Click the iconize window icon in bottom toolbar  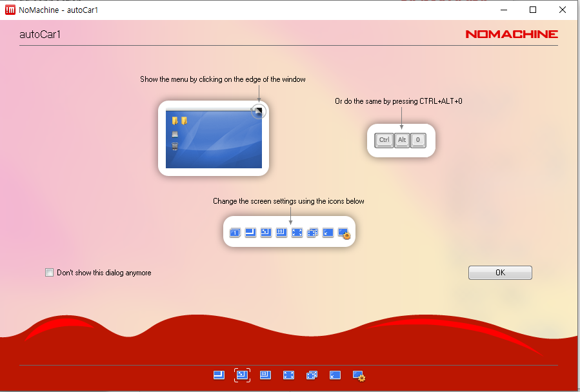[335, 375]
